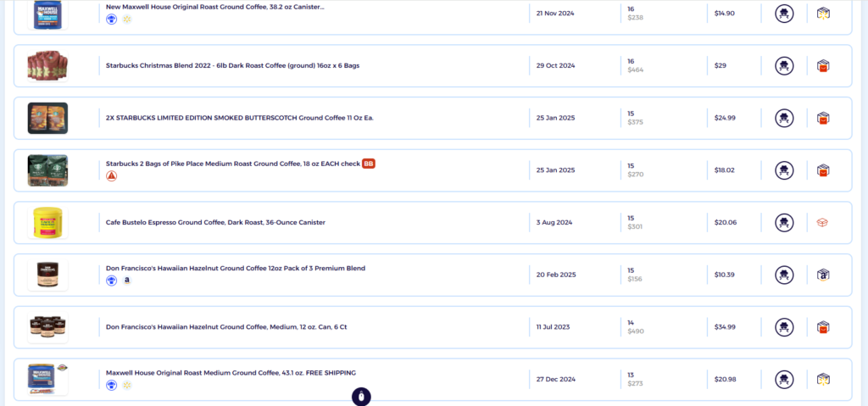Viewport: 868px width, 406px height.
Task: Click the price $18.02
Action: [725, 170]
